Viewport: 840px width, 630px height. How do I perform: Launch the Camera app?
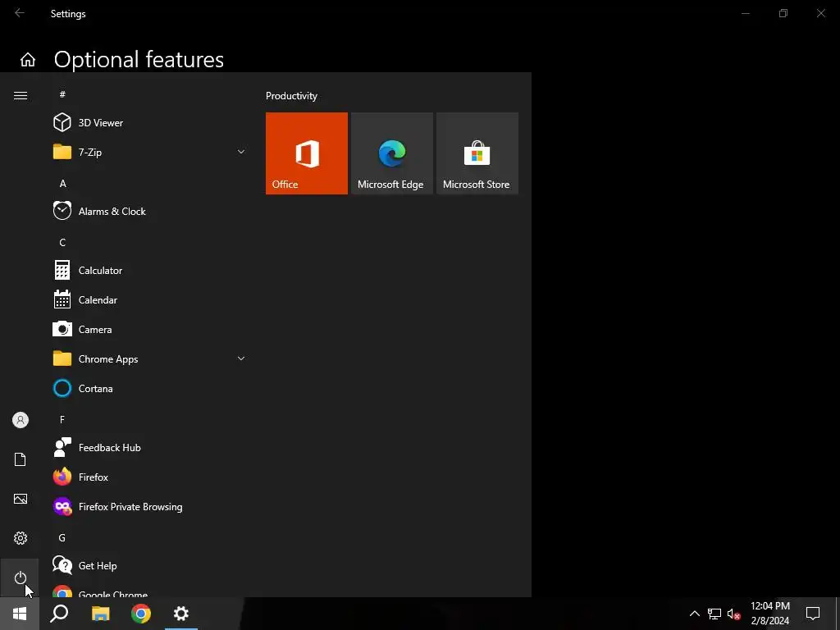pos(149,330)
